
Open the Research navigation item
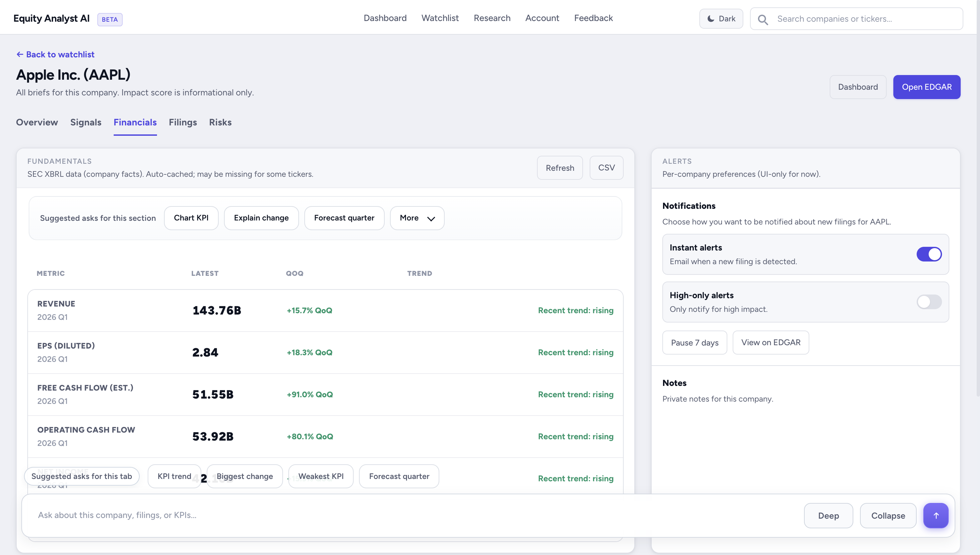[492, 18]
